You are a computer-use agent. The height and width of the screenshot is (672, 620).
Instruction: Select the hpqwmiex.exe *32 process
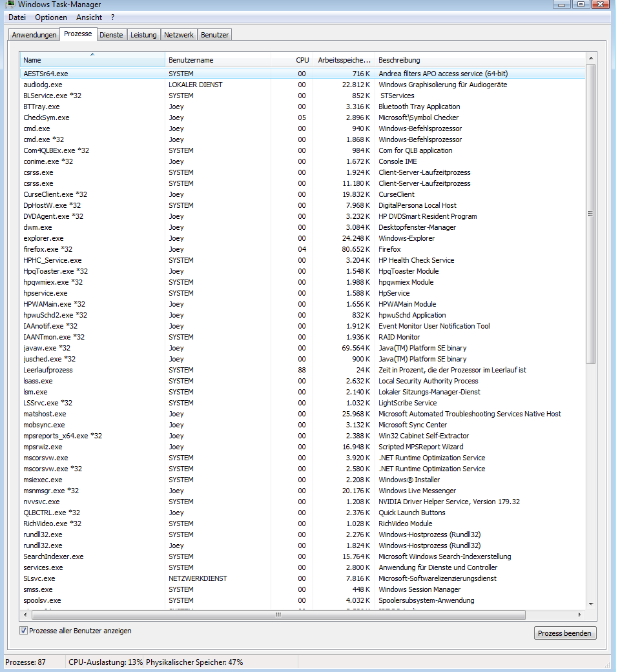pyautogui.click(x=303, y=282)
